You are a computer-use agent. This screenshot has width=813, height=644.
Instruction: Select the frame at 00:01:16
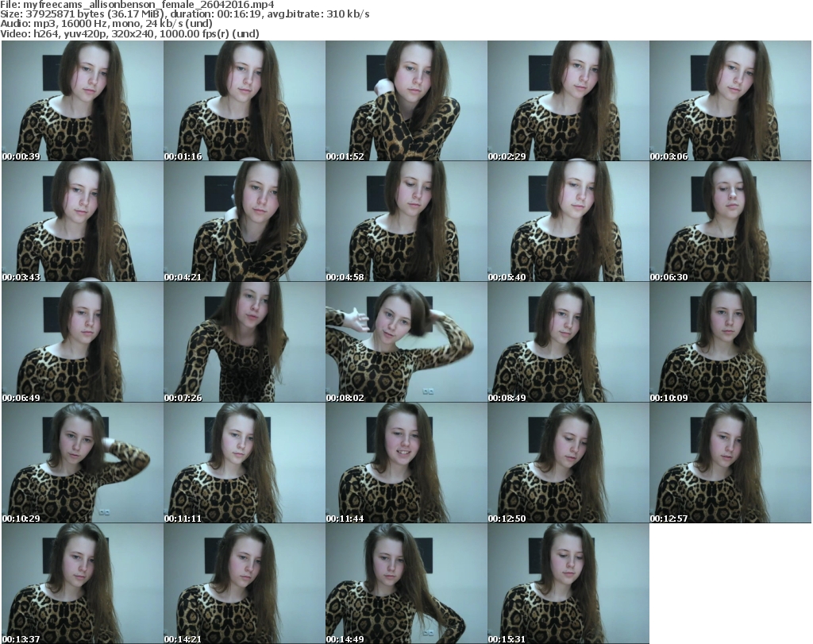click(x=245, y=101)
